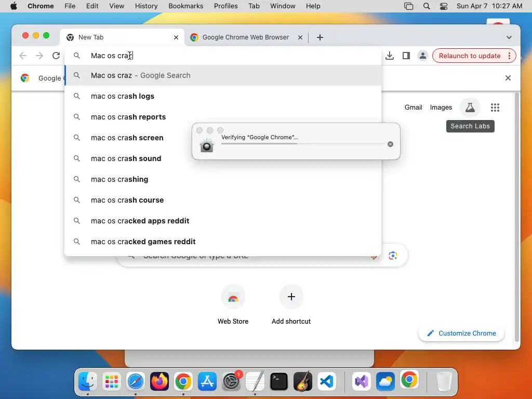Cancel verifying Google Chrome progress
The height and width of the screenshot is (399, 532).
pyautogui.click(x=391, y=144)
